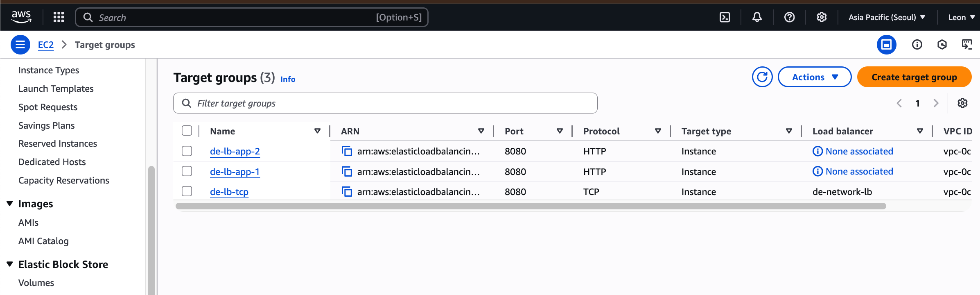Click Create target group button
This screenshot has width=980, height=295.
[x=914, y=77]
